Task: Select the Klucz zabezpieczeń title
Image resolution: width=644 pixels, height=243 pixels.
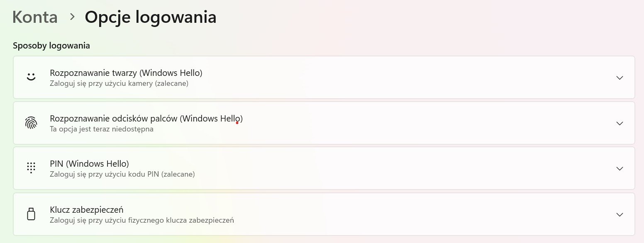Action: (x=86, y=209)
